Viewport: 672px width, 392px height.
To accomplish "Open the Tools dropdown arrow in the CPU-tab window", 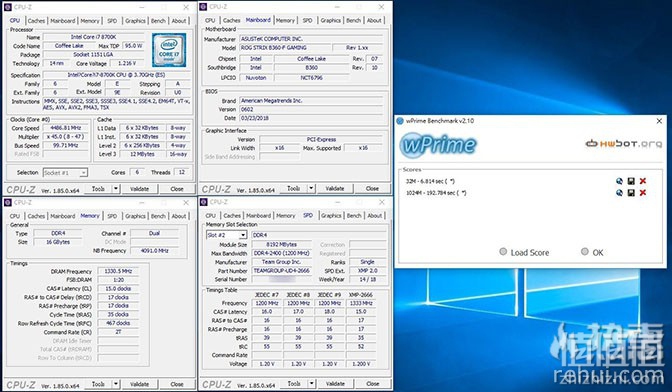I will (x=116, y=189).
